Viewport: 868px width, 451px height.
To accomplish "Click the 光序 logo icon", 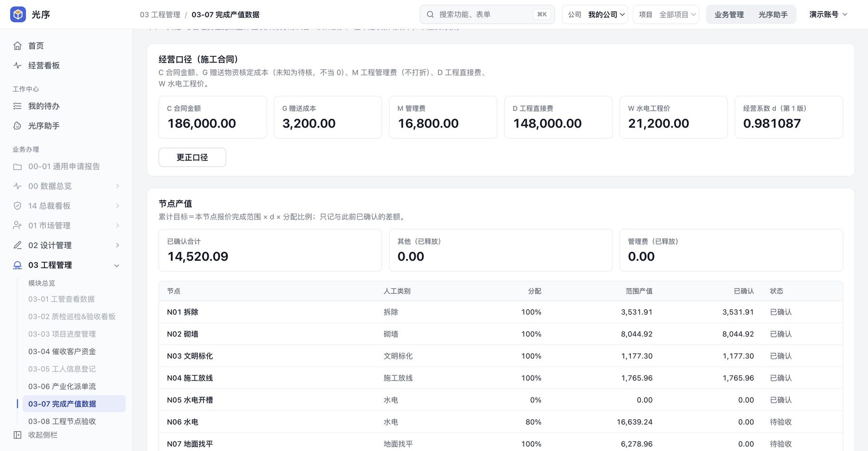I will 18,14.
